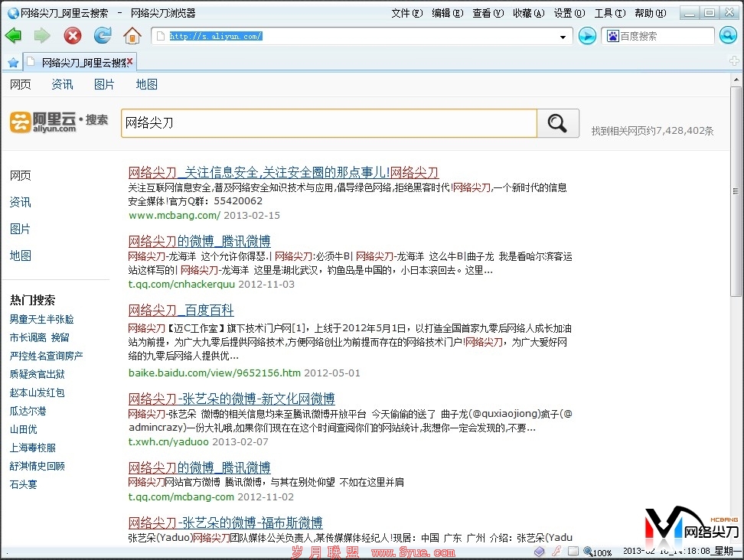Click the baike.baidu.com/view/9652156.htm URL

[214, 373]
